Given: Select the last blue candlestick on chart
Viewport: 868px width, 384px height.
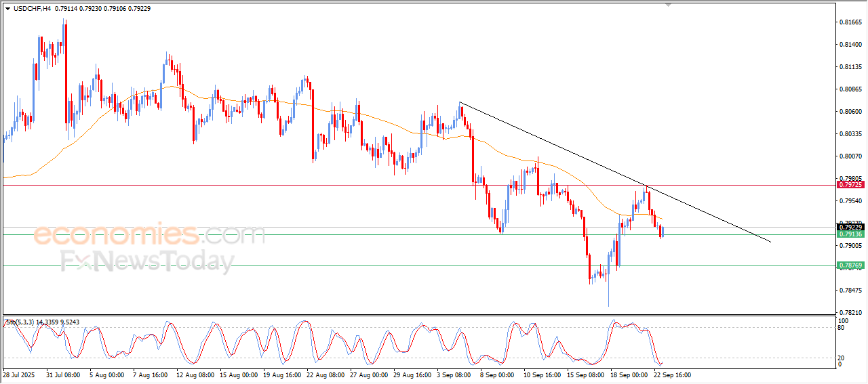Looking at the screenshot, I should (662, 232).
